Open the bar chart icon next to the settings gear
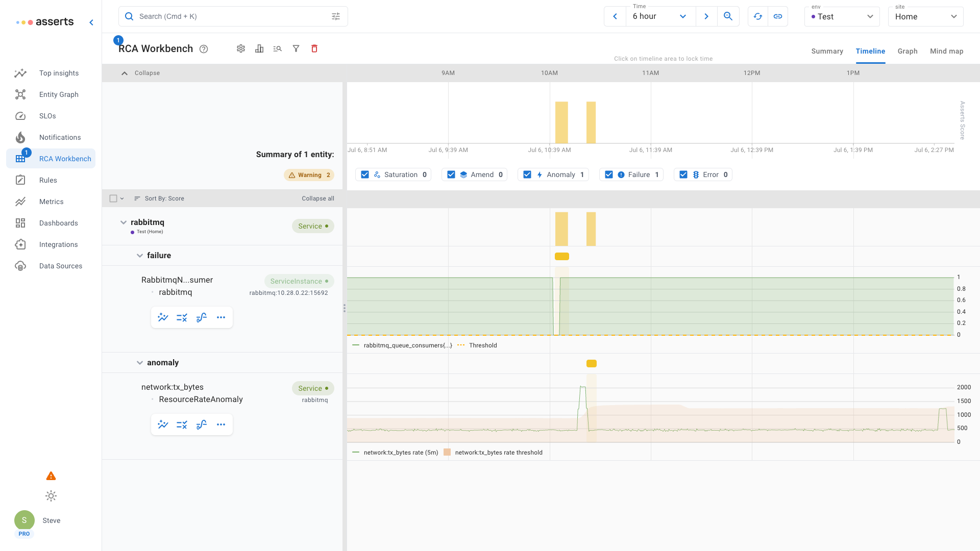Screen dimensions: 980x551 coord(259,48)
